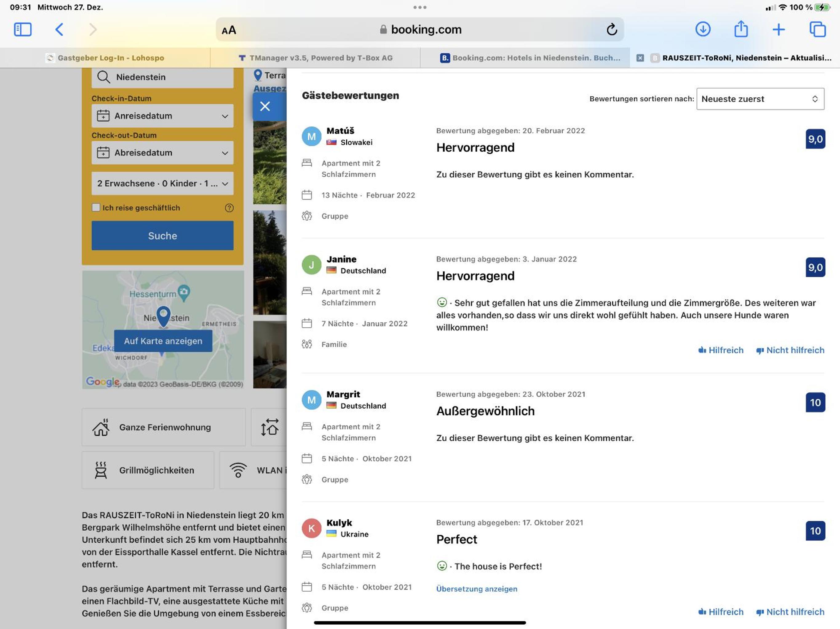The image size is (840, 629).
Task: Click the Wi-Fi status bar icon
Action: 783,7
